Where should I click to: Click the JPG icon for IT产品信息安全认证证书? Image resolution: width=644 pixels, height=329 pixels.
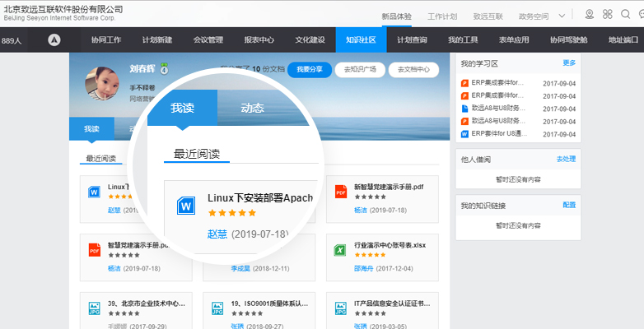(x=341, y=308)
